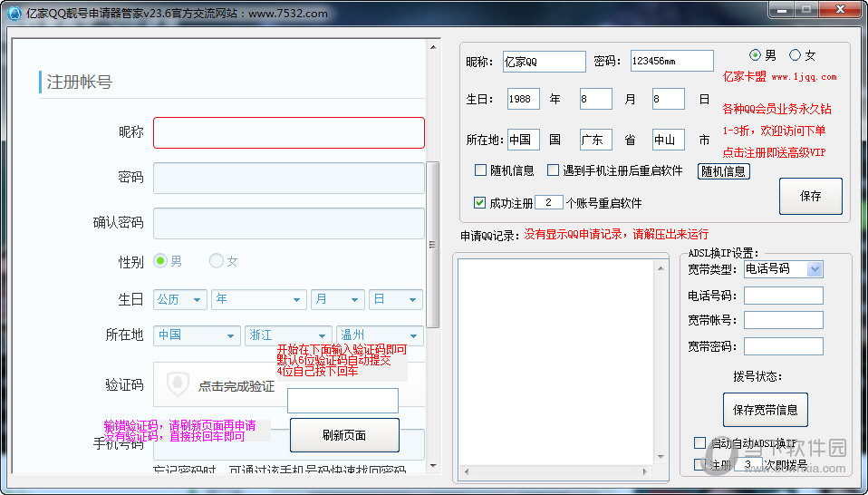This screenshot has width=868, height=495.
Task: Click the 拨号状态 label
Action: tap(757, 376)
